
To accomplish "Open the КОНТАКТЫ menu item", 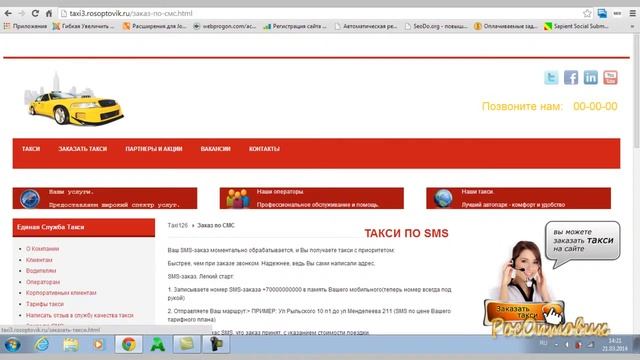I will [264, 149].
